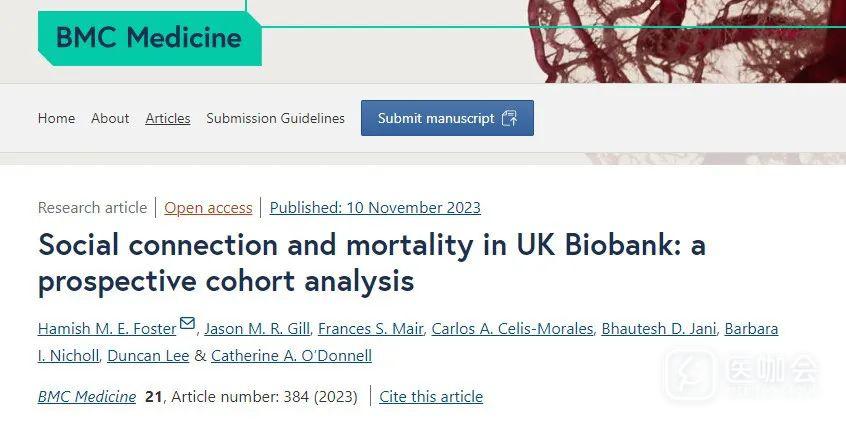
Task: View author Frances S. Mair details
Action: click(370, 329)
